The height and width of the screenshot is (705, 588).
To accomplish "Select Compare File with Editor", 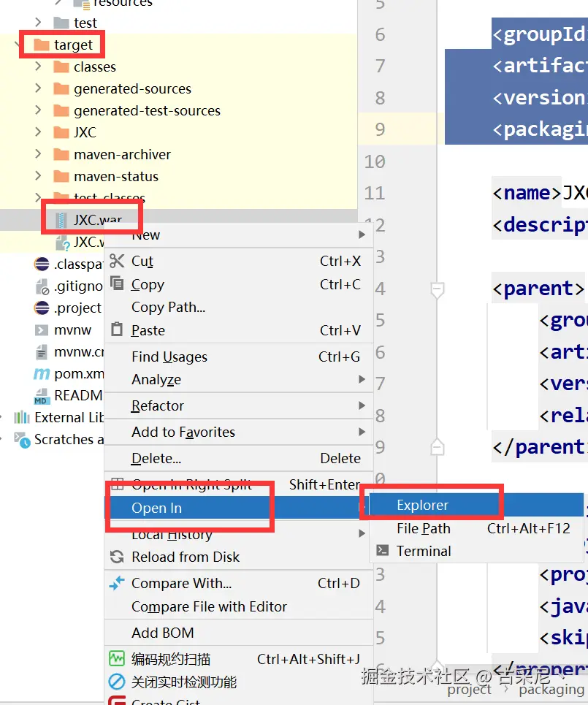I will 239,606.
